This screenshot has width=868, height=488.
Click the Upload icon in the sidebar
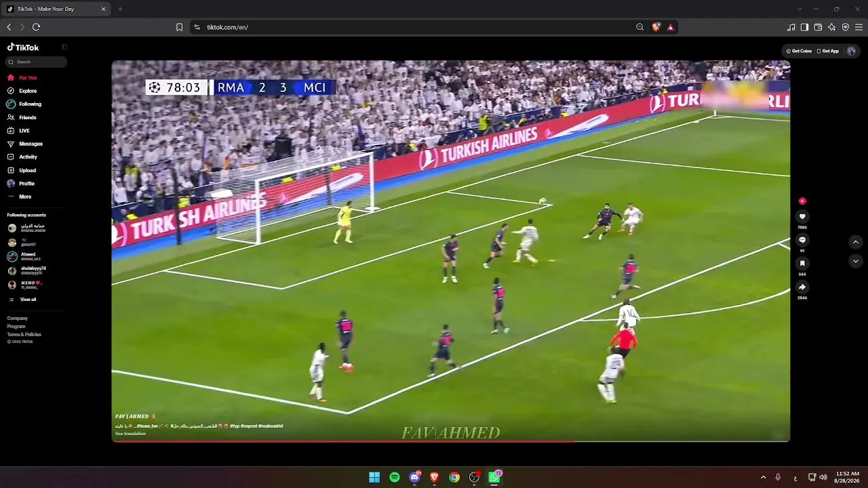pyautogui.click(x=11, y=170)
